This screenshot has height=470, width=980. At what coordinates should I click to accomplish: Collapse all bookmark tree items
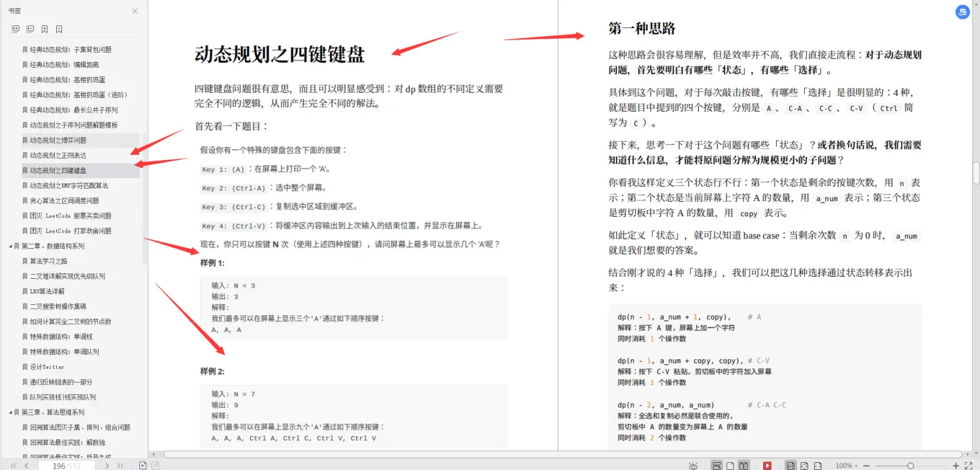(x=30, y=29)
